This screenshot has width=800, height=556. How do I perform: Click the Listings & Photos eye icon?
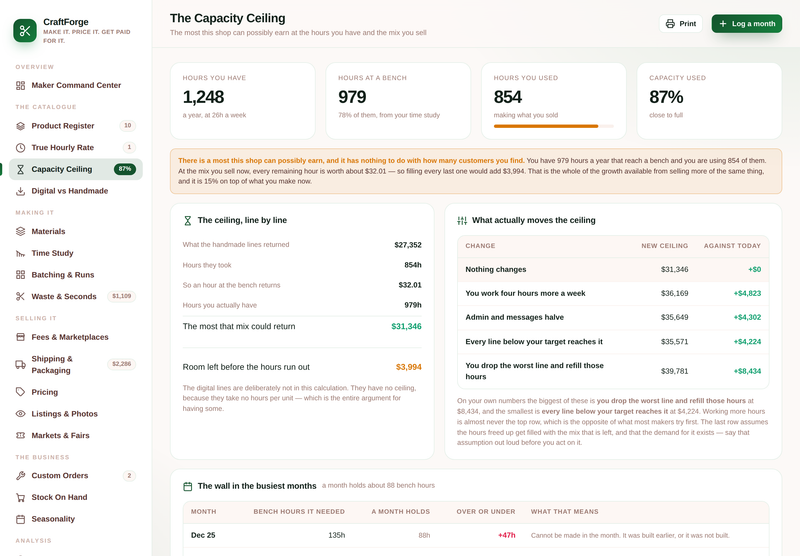[x=20, y=414]
